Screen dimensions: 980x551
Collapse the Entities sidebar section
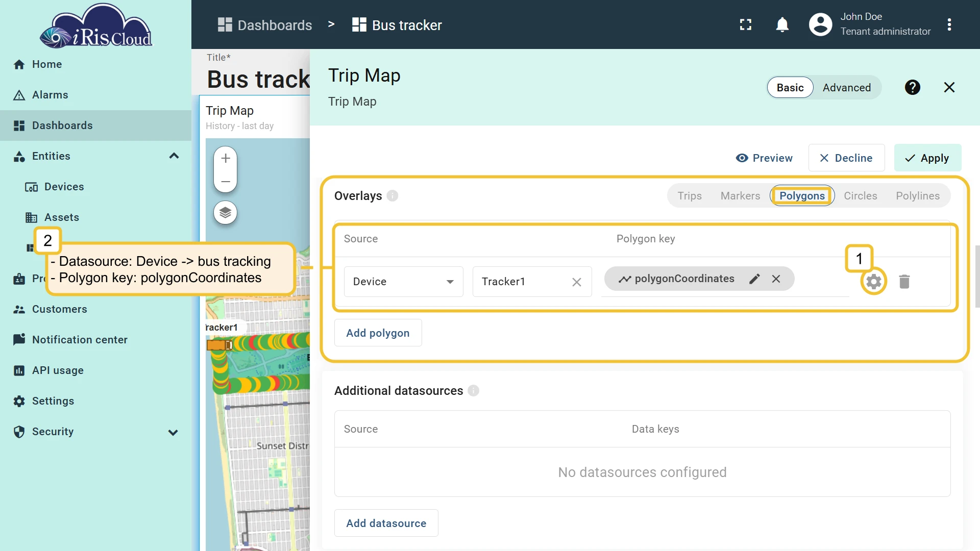(x=174, y=156)
